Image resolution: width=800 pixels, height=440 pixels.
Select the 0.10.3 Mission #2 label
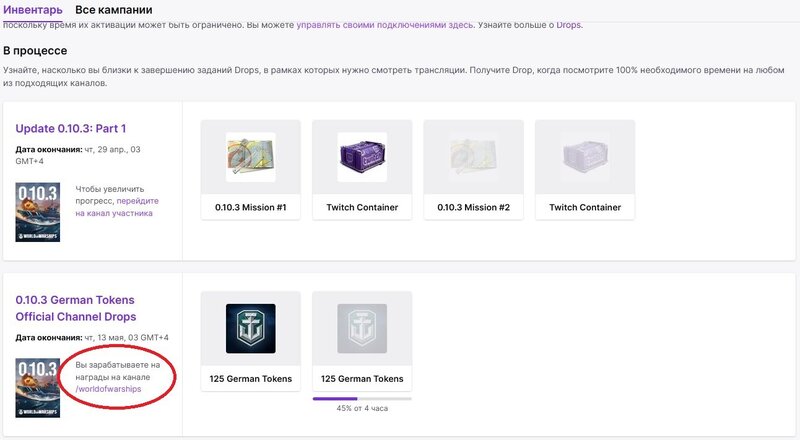(x=473, y=207)
